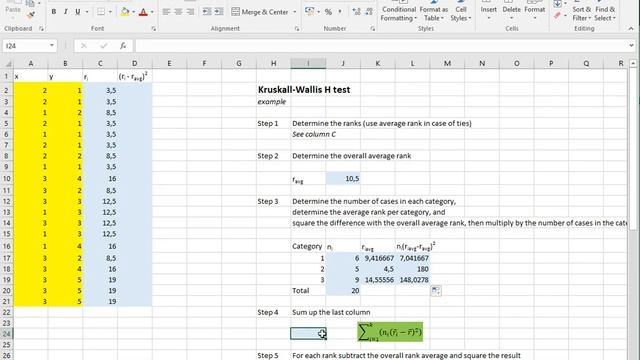The width and height of the screenshot is (640, 360).
Task: Open borders dropdown arrow
Action: (x=110, y=12)
